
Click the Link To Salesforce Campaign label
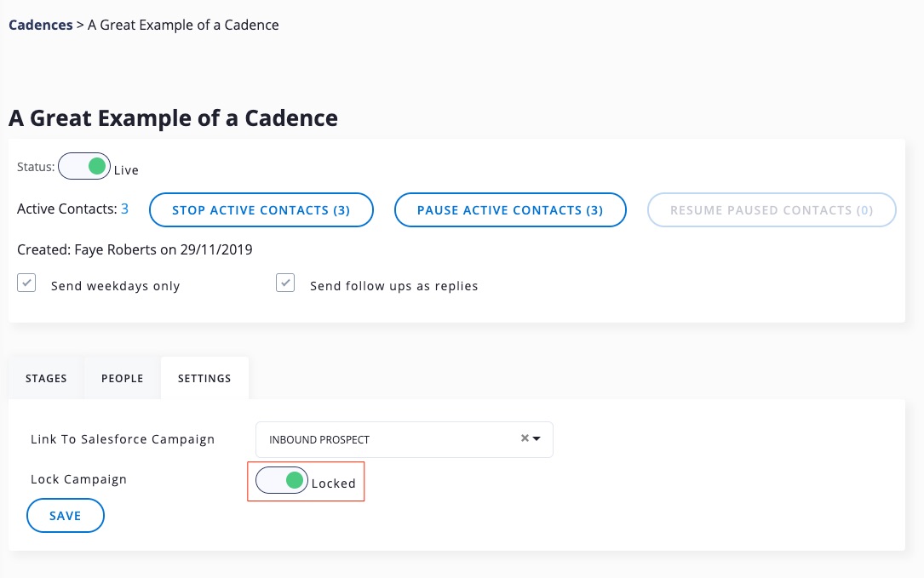pos(123,439)
